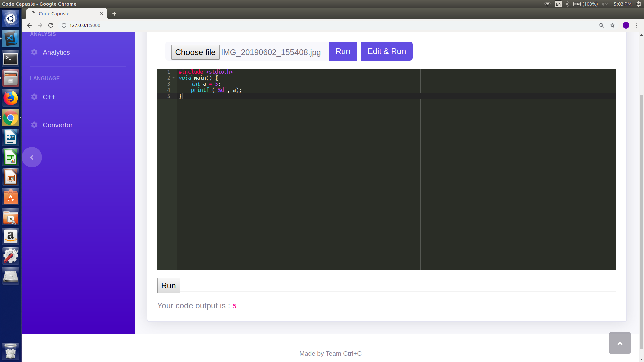Launch Firefox from the Ubuntu dock
Viewport: 644px width, 362px height.
[x=11, y=98]
